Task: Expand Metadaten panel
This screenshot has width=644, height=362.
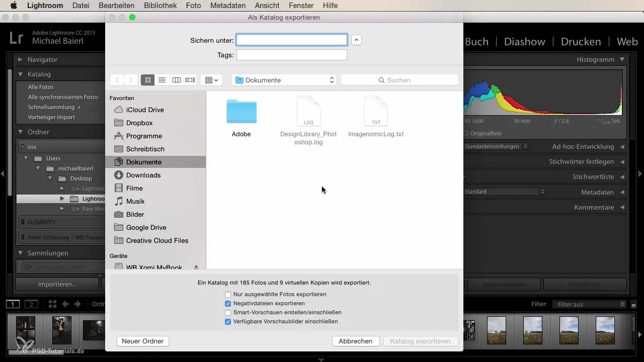Action: pyautogui.click(x=622, y=192)
